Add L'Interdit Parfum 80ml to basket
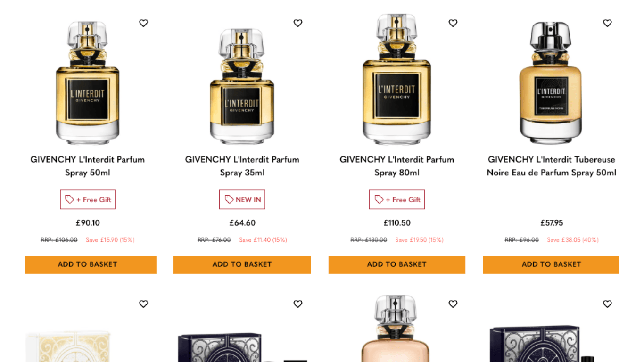The image size is (644, 362). coord(397,265)
